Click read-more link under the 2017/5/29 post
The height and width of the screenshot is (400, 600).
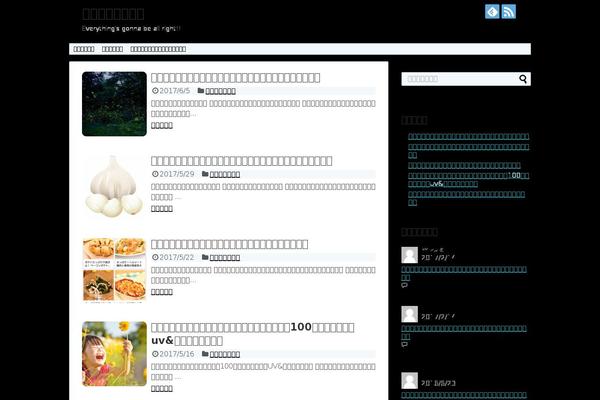pyautogui.click(x=162, y=209)
